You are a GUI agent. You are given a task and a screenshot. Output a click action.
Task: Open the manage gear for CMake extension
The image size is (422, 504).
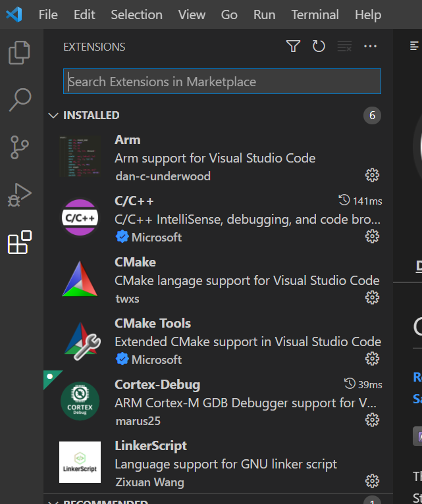372,297
